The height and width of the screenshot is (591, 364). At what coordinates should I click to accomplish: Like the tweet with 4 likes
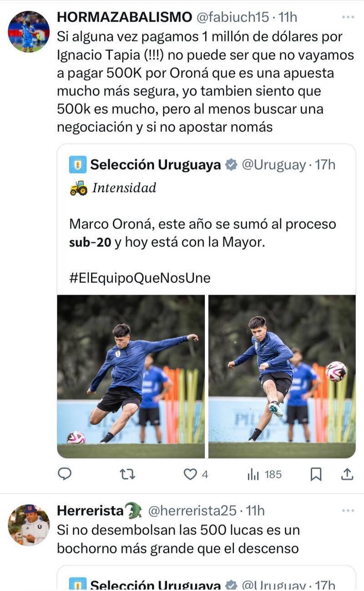[x=190, y=474]
